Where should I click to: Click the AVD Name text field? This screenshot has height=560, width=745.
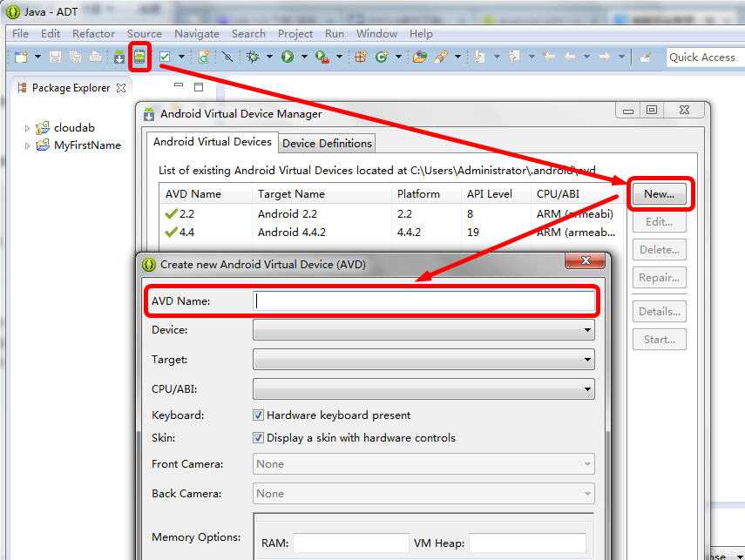coord(423,301)
